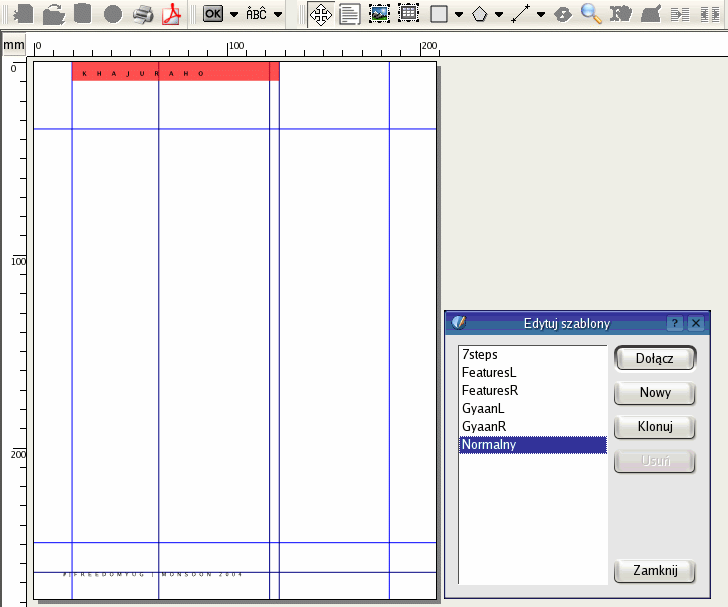Click the Klonuj button

654,427
